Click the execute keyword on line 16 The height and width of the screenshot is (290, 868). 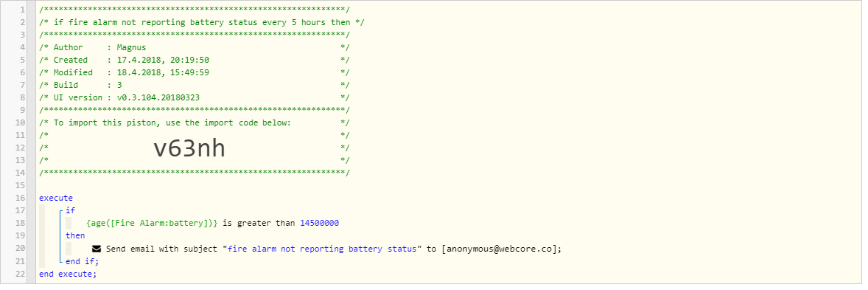click(x=56, y=198)
